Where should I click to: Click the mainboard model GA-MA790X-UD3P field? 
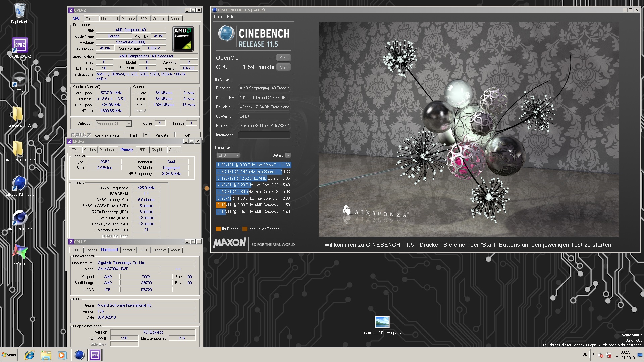[x=127, y=269]
